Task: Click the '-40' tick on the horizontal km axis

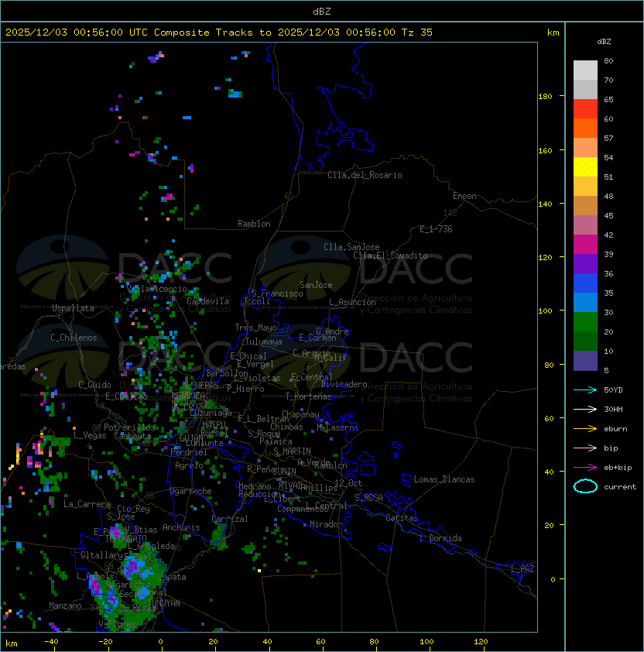Action: pyautogui.click(x=51, y=642)
